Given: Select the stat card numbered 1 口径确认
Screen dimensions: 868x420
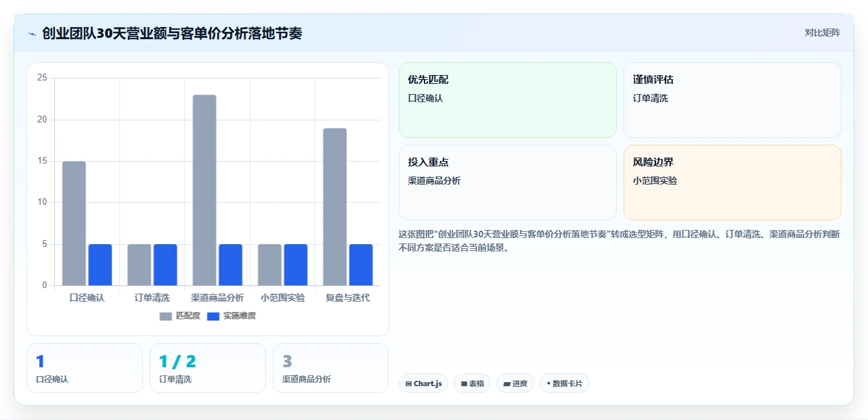Looking at the screenshot, I should pos(85,368).
